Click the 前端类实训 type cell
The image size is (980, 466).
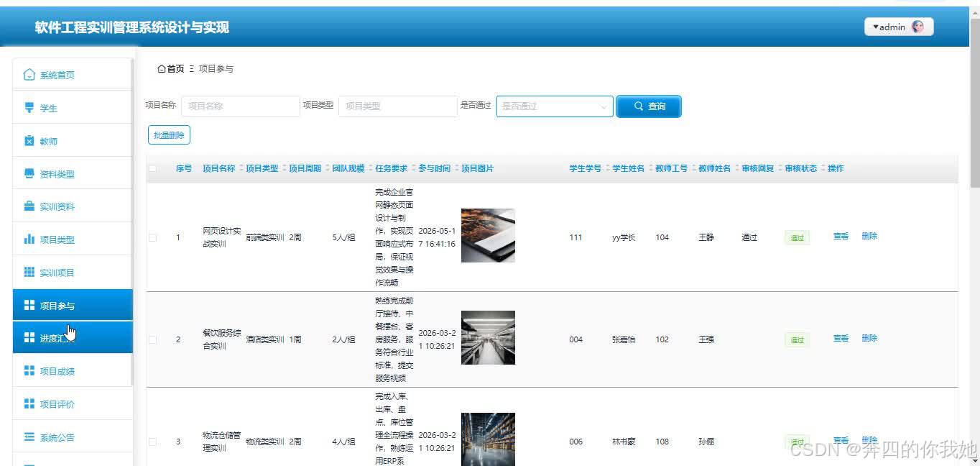265,237
